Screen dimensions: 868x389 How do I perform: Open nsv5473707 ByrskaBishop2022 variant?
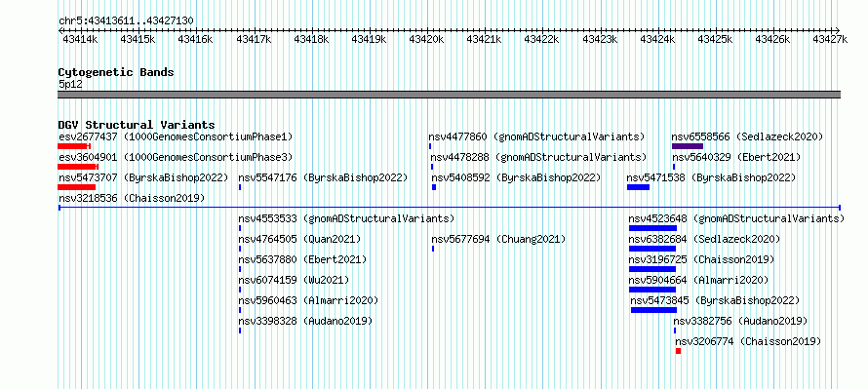[143, 177]
